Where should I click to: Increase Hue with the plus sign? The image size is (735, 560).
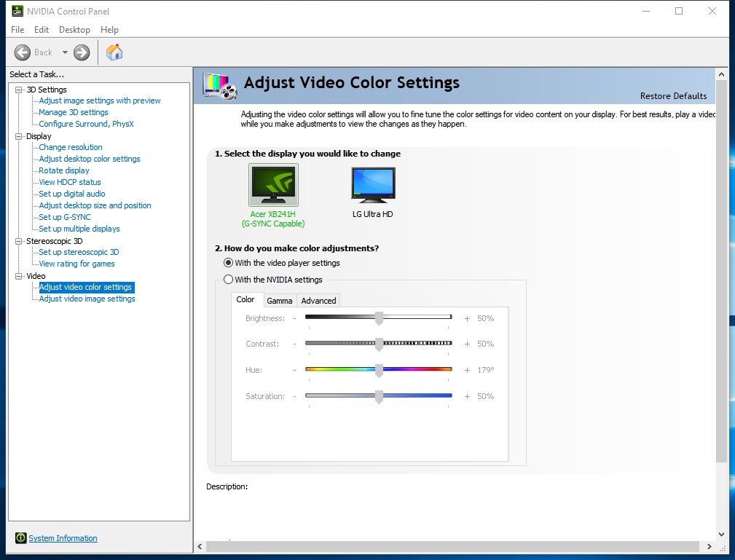(467, 370)
